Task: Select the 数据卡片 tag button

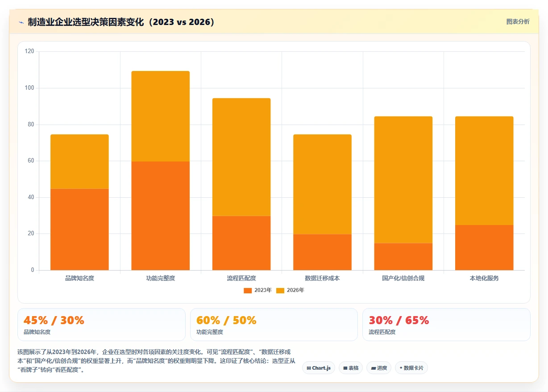Action: 411,368
